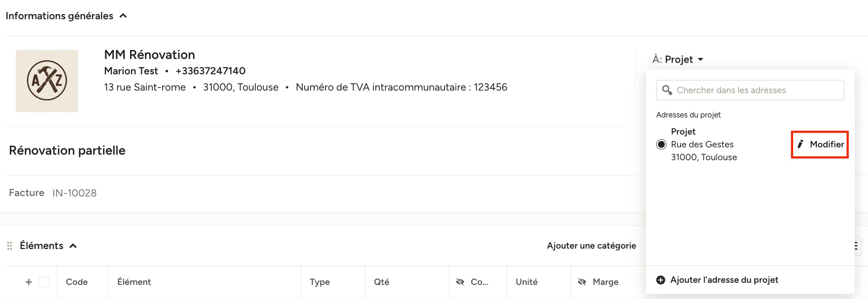Click the Modifier button for Projet address
This screenshot has width=868, height=299.
click(820, 144)
